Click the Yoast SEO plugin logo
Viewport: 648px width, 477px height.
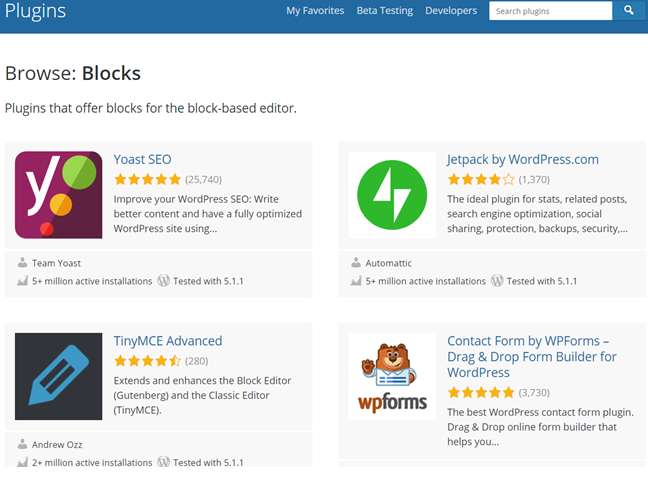pos(58,195)
